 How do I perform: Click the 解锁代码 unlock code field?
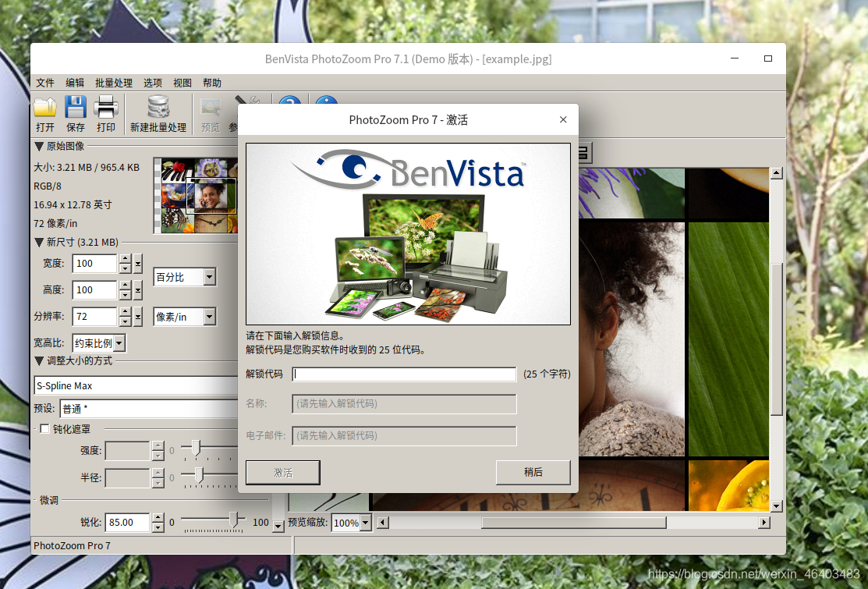coord(404,374)
